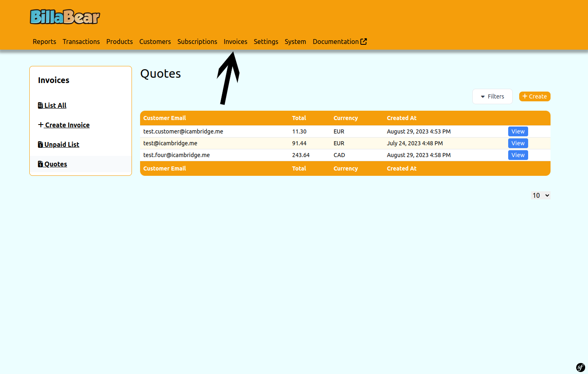View quote for test.four@icambridge.me
This screenshot has height=374, width=588.
click(518, 155)
